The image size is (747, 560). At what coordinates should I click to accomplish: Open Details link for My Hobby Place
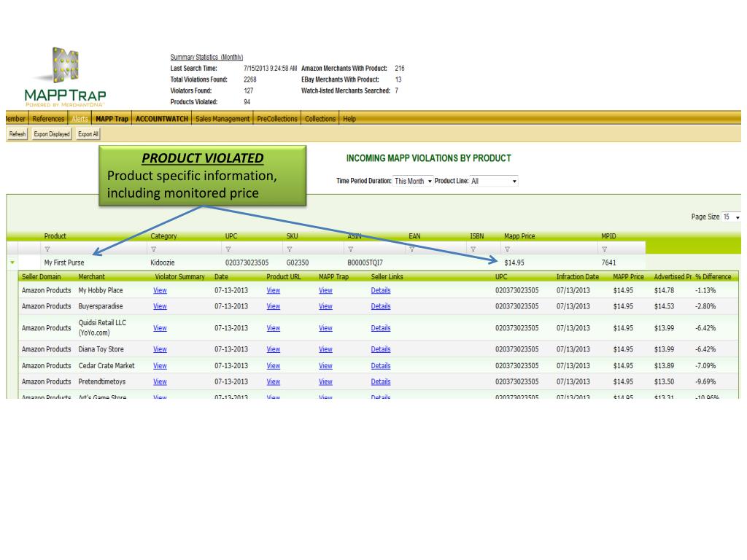click(381, 290)
